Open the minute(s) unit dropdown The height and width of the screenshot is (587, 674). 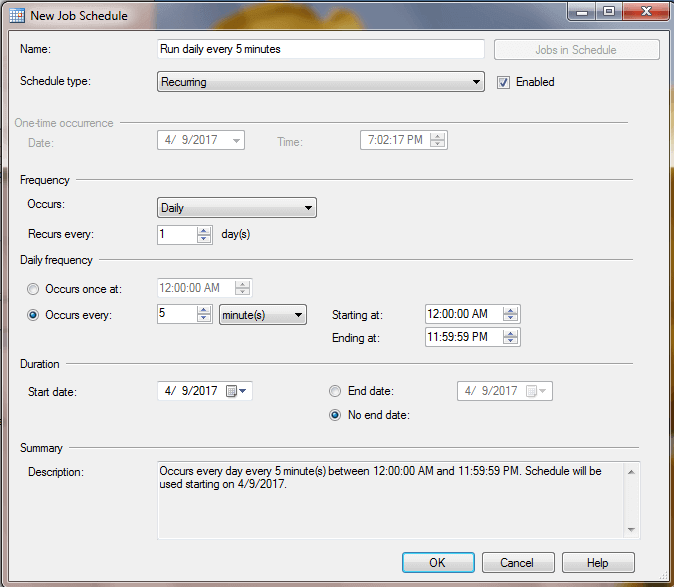tap(263, 315)
